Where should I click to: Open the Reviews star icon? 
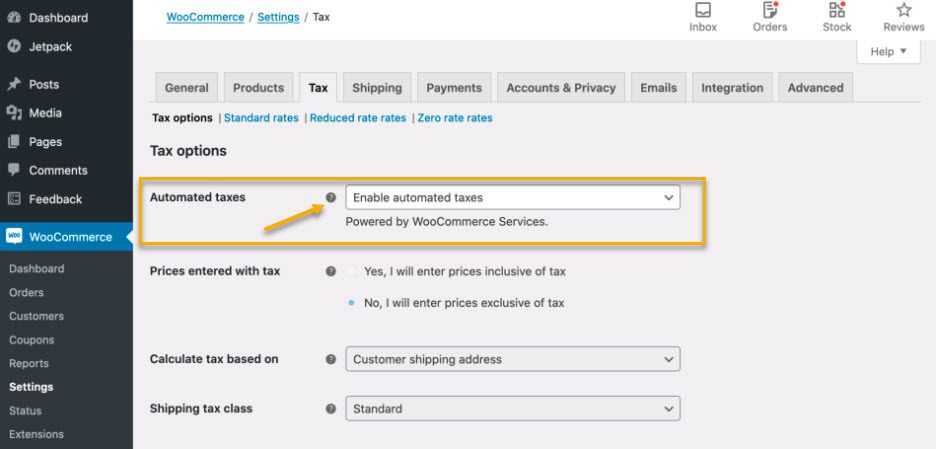click(x=904, y=10)
